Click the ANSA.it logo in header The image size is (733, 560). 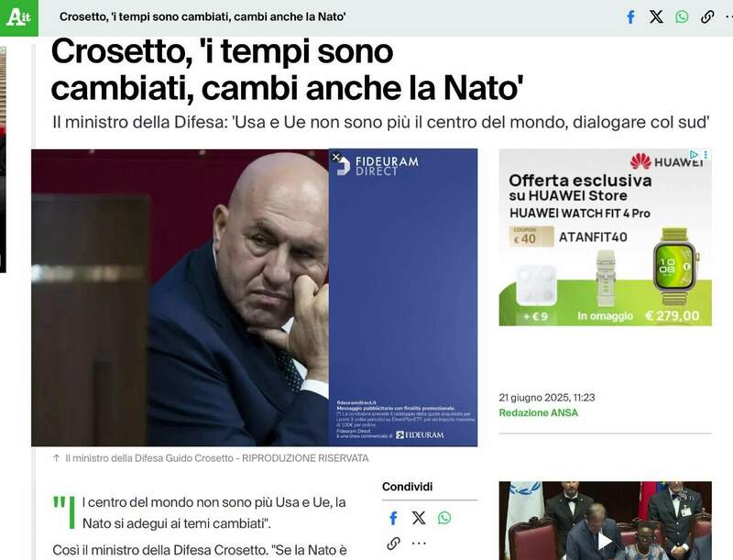(18, 17)
